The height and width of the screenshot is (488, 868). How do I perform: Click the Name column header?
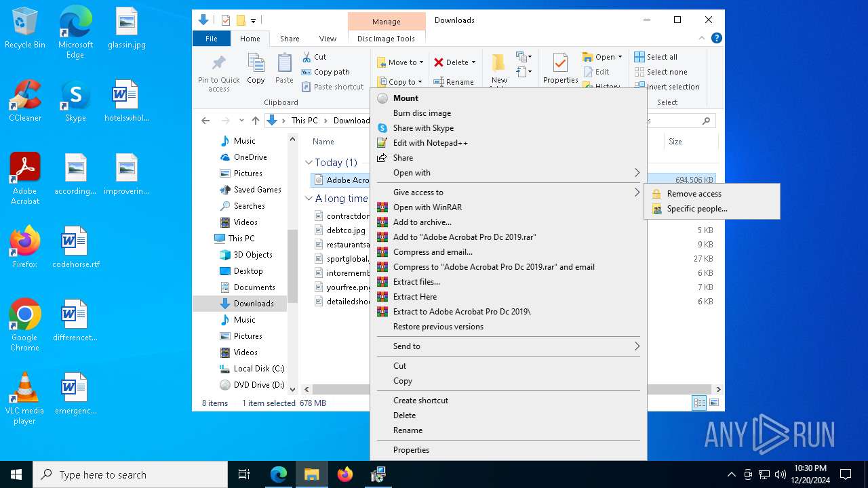tap(323, 142)
